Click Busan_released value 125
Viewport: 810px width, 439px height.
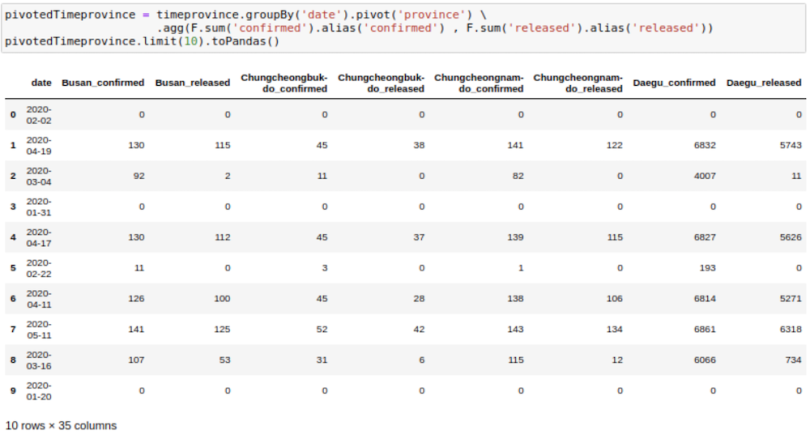click(x=222, y=329)
